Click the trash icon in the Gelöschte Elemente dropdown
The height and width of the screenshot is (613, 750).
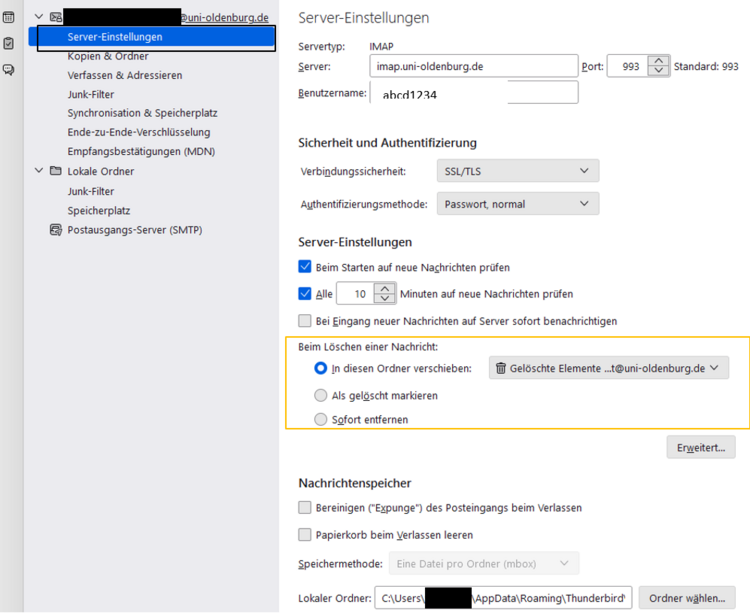(501, 368)
